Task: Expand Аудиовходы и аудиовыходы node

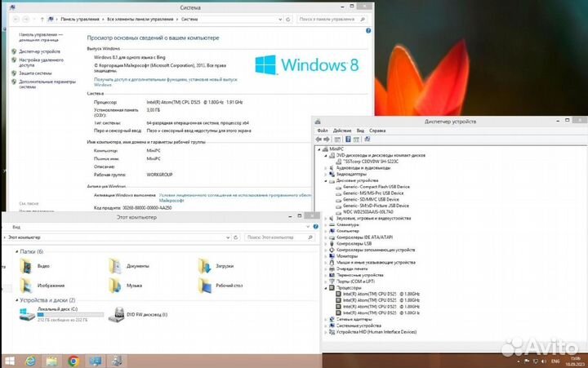Action: coord(326,168)
